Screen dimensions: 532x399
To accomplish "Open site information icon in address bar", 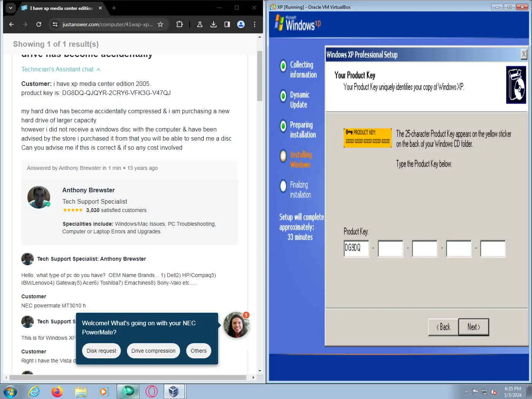I will click(x=55, y=24).
